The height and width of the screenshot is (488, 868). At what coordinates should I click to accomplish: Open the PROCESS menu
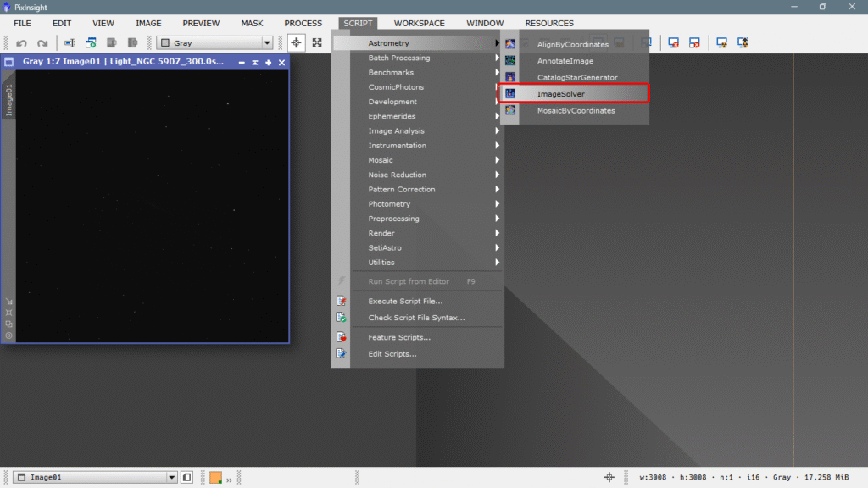(x=303, y=23)
